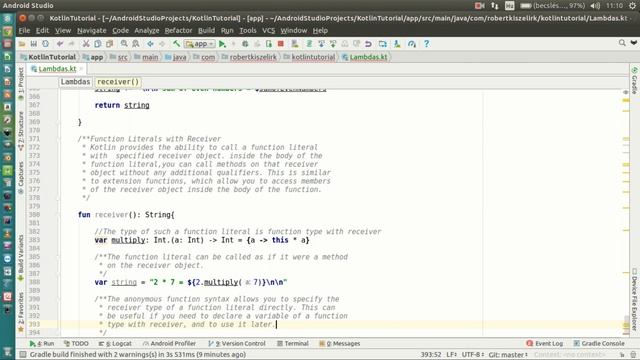This screenshot has height=360, width=640.
Task: Open the Analyze menu
Action: 147,31
